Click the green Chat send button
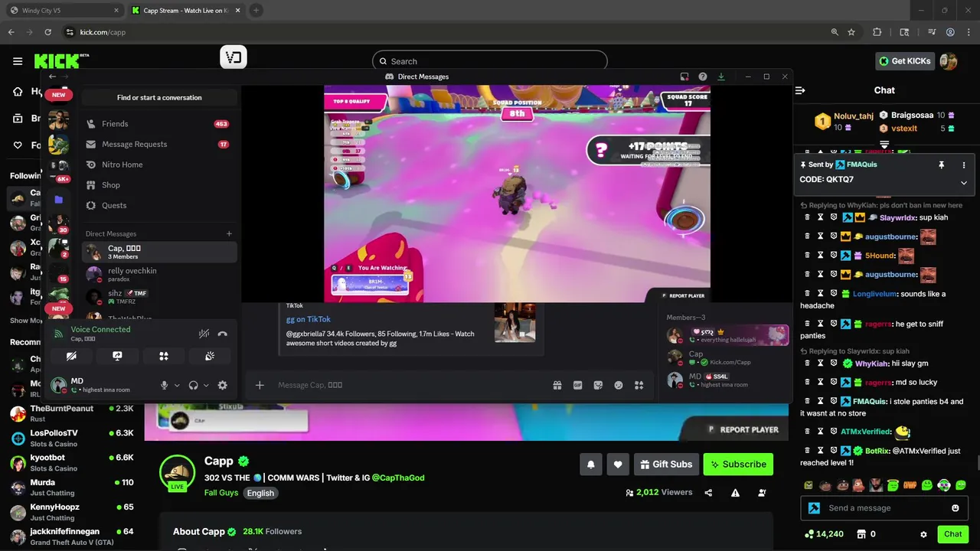 [x=953, y=534]
